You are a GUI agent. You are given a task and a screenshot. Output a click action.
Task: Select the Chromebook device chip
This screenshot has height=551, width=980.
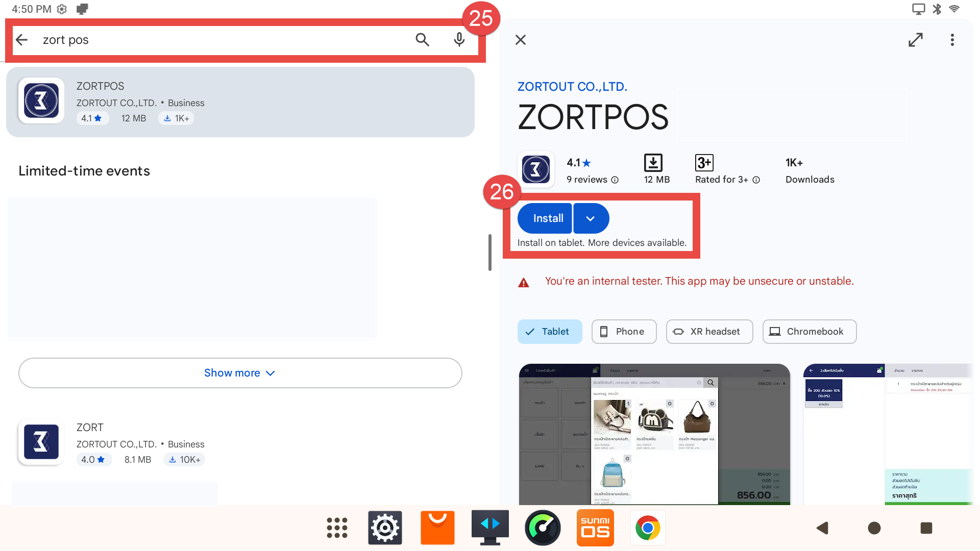(809, 332)
